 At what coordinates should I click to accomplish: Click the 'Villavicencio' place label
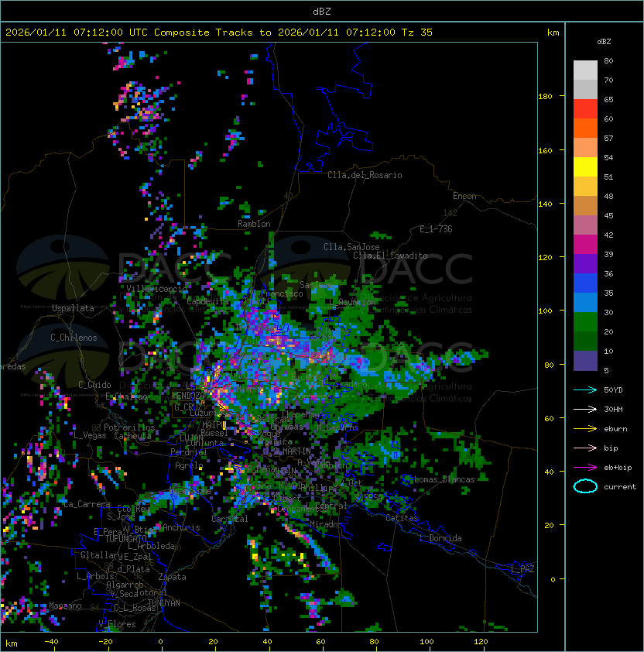coord(156,289)
